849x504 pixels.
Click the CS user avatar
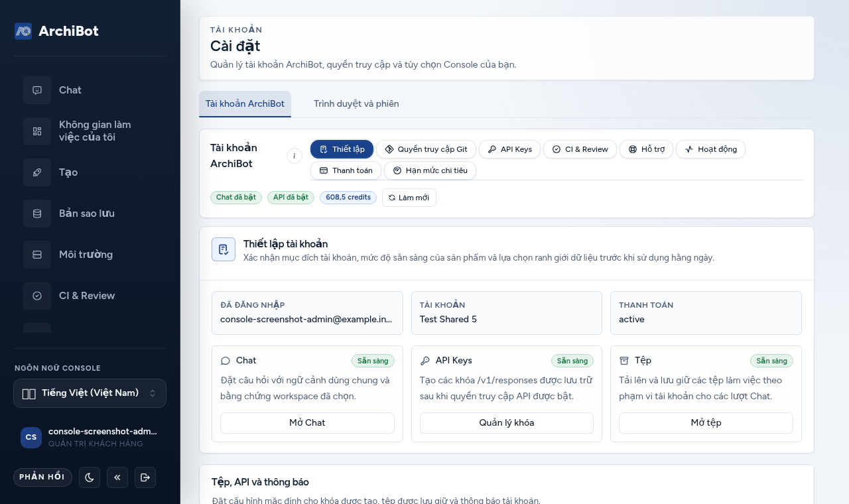[x=31, y=437]
